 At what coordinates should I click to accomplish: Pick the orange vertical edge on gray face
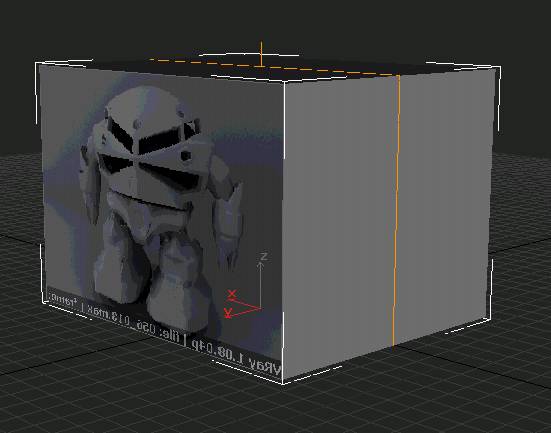click(x=396, y=211)
